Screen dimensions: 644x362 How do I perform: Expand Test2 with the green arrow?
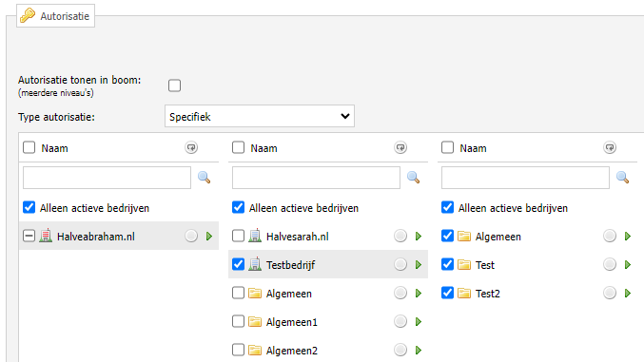point(628,293)
